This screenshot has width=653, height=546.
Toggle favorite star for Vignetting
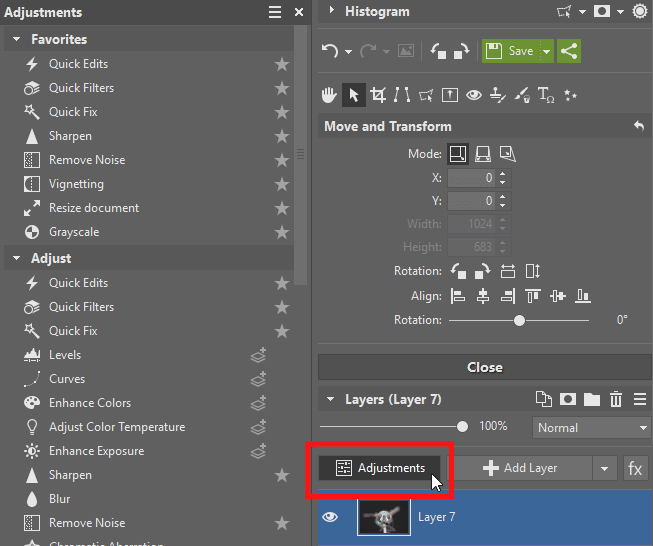coord(282,184)
